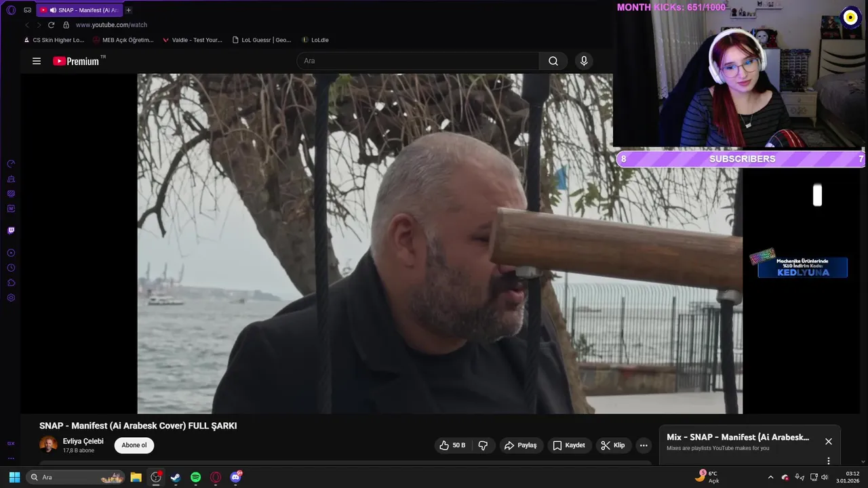
Task: Open CS Skin Higher Lo... bookmark
Action: click(x=53, y=40)
